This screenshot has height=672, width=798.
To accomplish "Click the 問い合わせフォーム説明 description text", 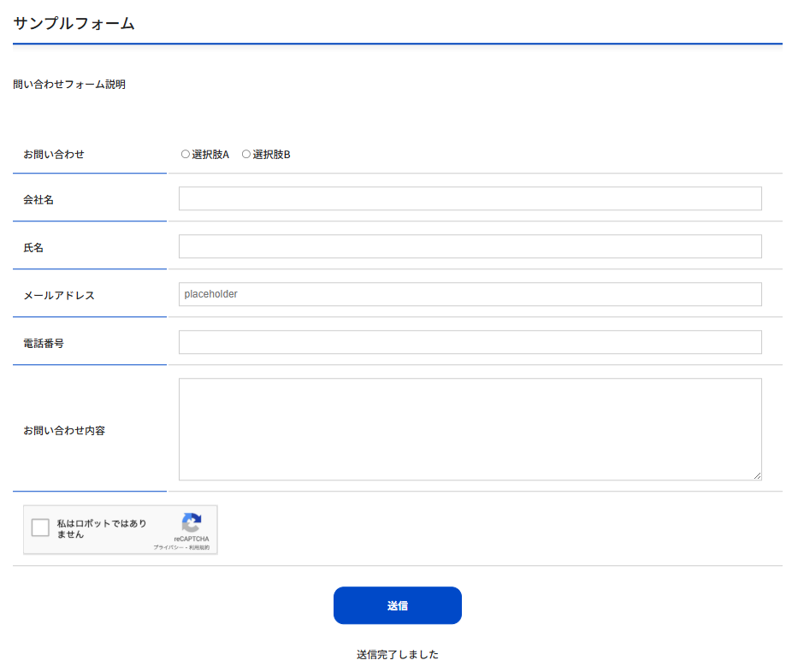I will point(69,85).
